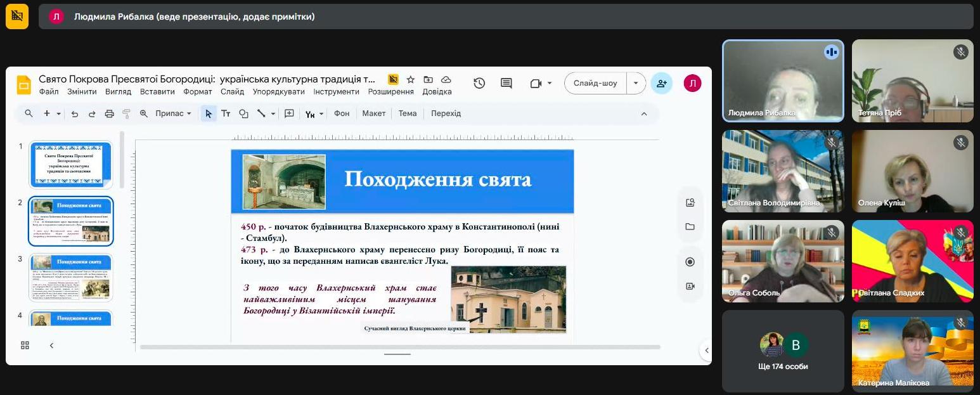Open the Вставити menu
Viewport: 980px width, 395px height.
(x=157, y=92)
